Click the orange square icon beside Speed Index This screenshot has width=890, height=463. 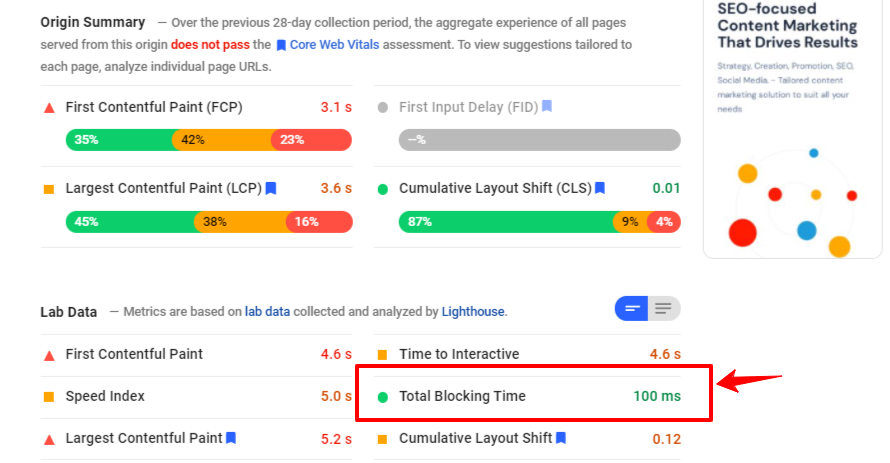pos(49,397)
